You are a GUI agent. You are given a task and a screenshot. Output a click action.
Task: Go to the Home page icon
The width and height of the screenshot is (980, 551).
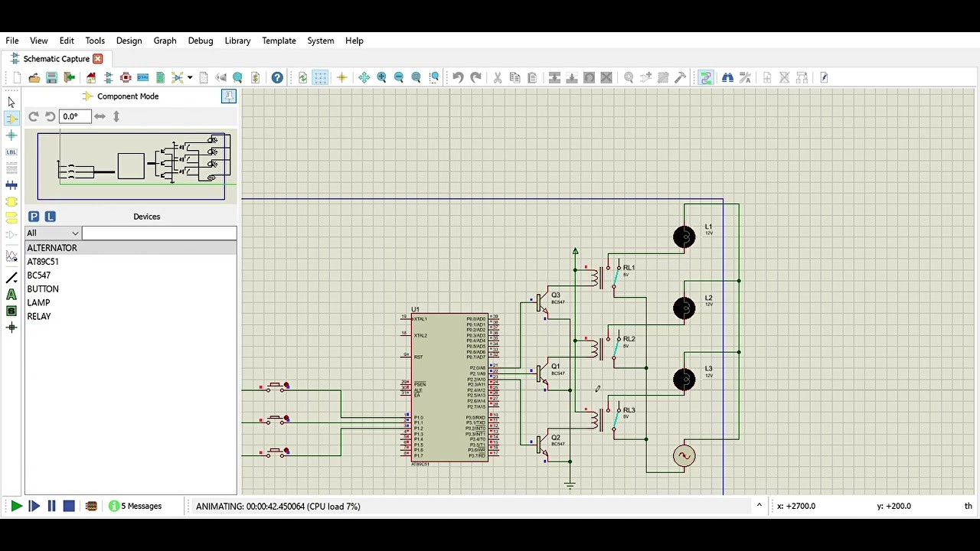[91, 77]
